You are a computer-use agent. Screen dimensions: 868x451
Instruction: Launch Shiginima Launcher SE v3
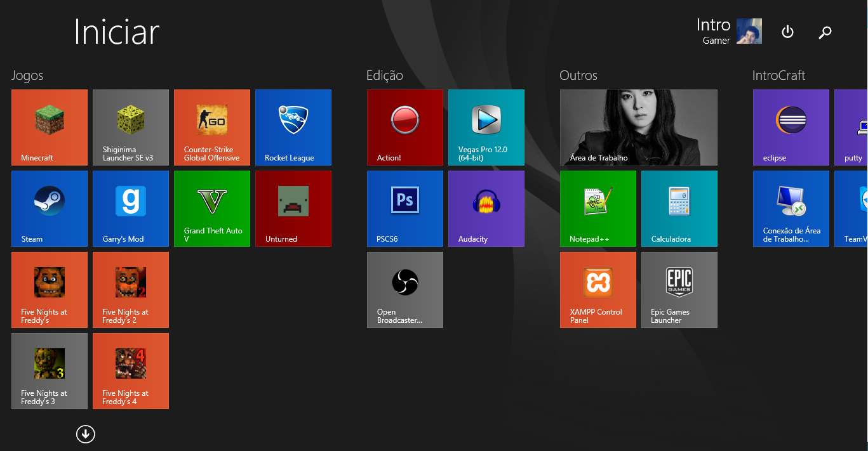coord(131,127)
